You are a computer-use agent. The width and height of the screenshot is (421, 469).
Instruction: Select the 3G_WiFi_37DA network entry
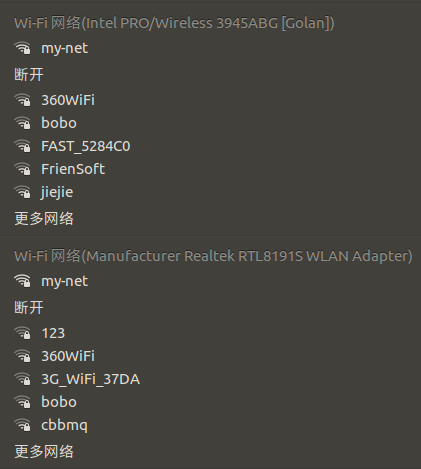point(210,379)
